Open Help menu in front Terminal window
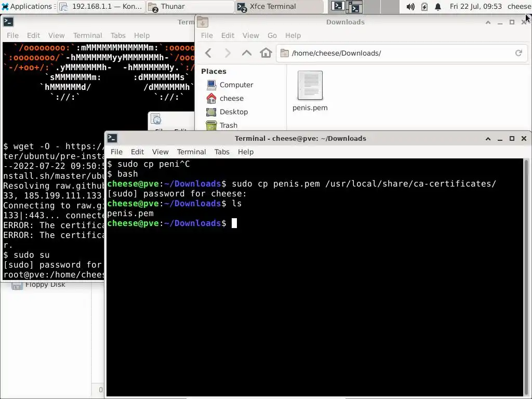Image resolution: width=532 pixels, height=399 pixels. (246, 152)
